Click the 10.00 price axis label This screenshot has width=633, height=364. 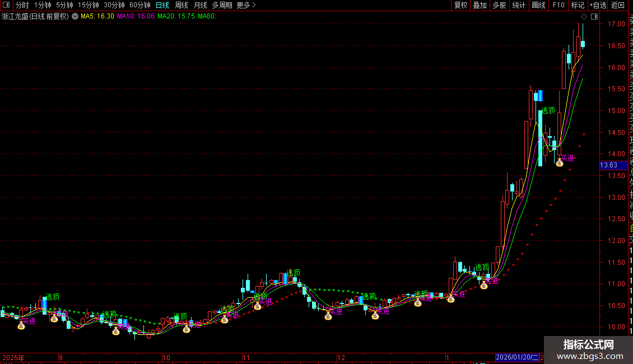tap(616, 327)
